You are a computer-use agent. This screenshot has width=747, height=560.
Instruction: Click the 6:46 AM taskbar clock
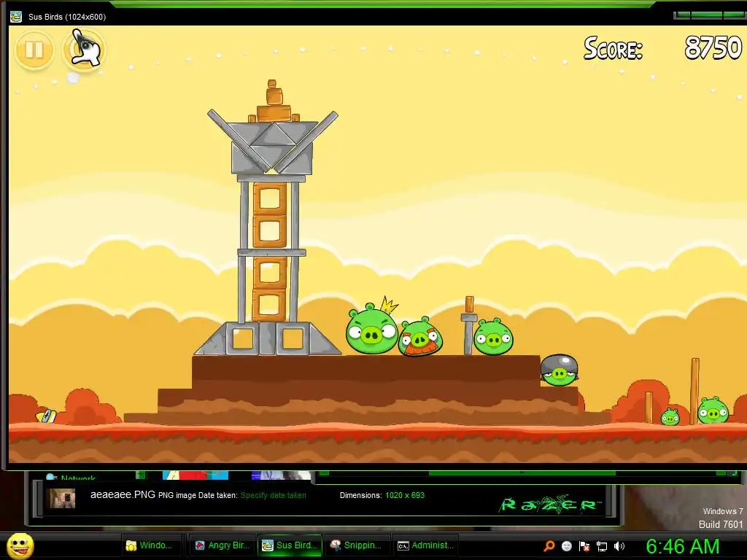[x=682, y=546]
